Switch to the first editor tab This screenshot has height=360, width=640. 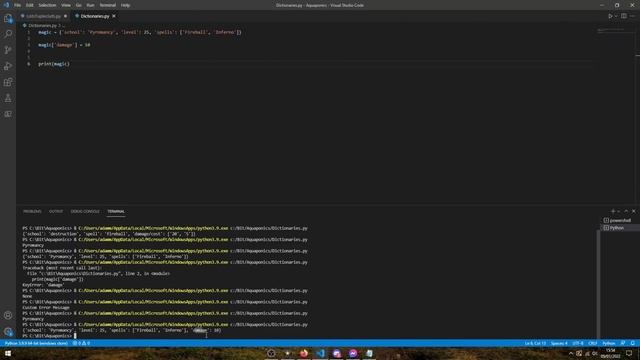click(44, 16)
